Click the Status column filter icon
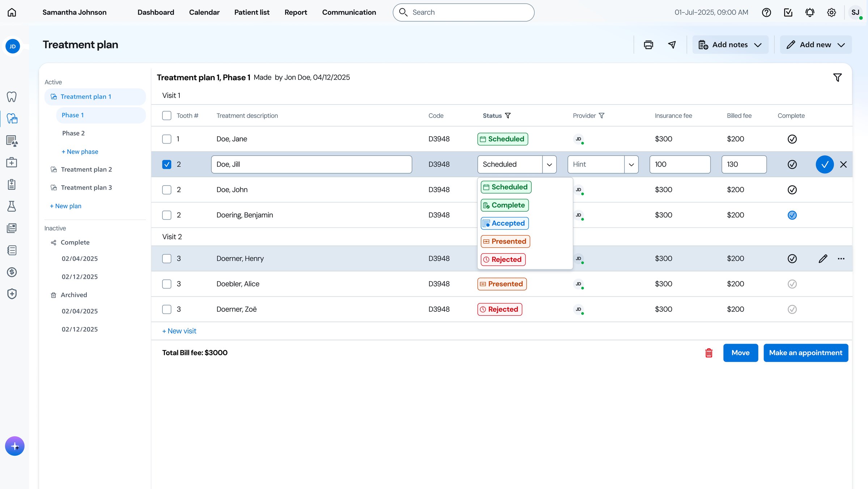This screenshot has width=868, height=489. point(508,115)
